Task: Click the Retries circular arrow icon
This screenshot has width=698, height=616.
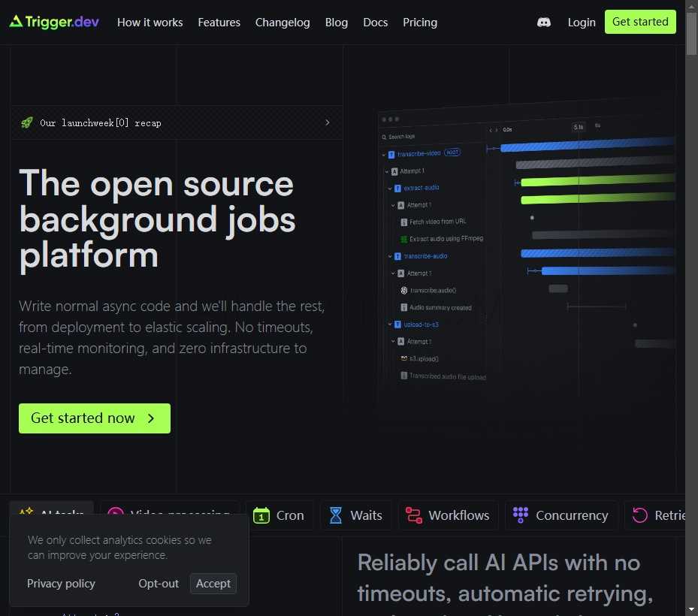Action: [639, 515]
